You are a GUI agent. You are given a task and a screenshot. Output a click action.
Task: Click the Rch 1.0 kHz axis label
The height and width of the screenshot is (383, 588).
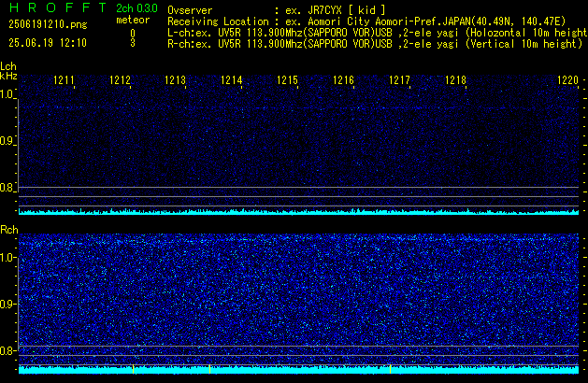click(7, 258)
